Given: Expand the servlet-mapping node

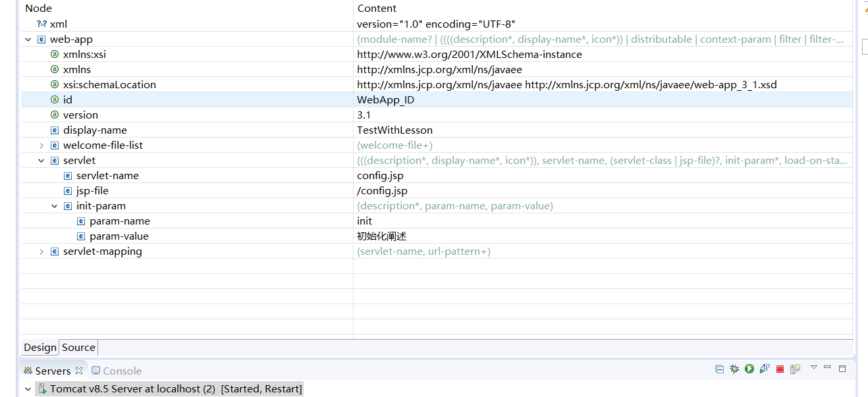Looking at the screenshot, I should pos(41,251).
